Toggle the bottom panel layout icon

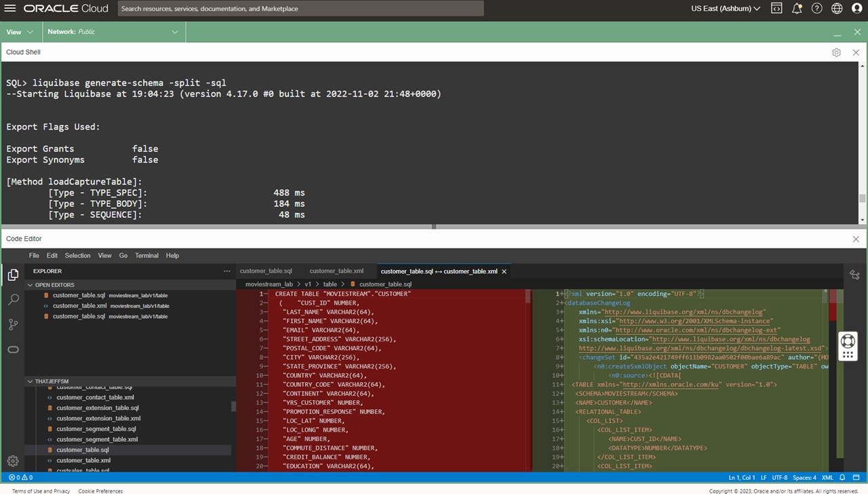pos(856,478)
